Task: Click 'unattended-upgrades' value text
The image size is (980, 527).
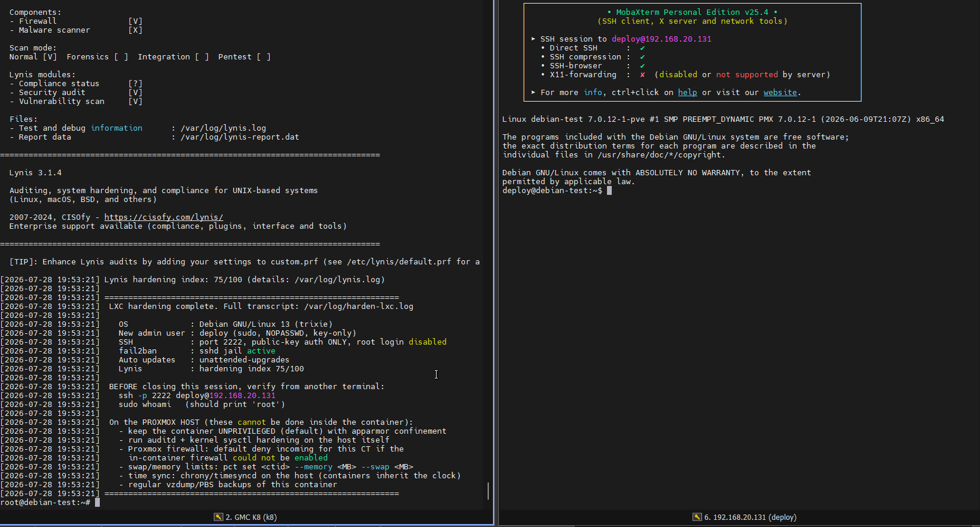Action: (245, 359)
